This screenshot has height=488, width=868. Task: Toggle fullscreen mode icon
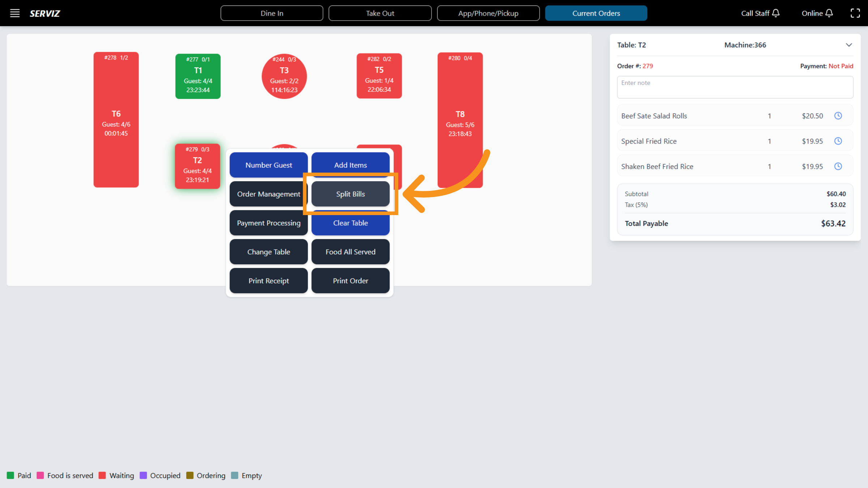pyautogui.click(x=855, y=13)
